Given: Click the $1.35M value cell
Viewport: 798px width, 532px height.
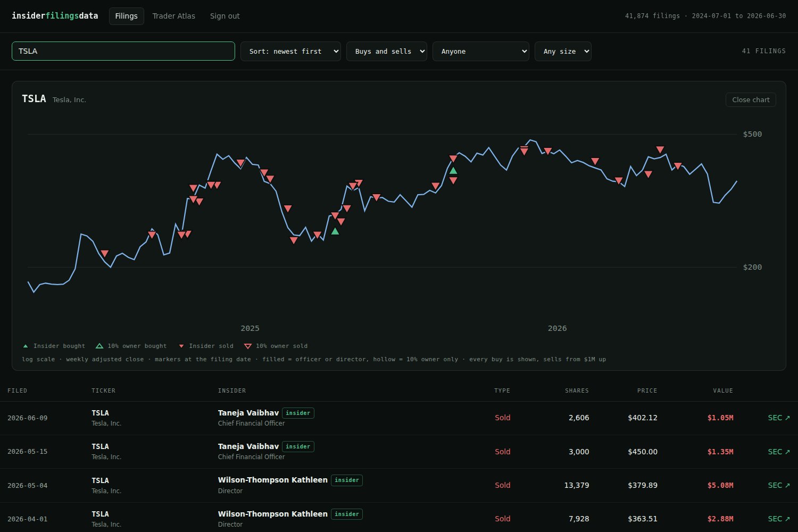Looking at the screenshot, I should point(720,452).
